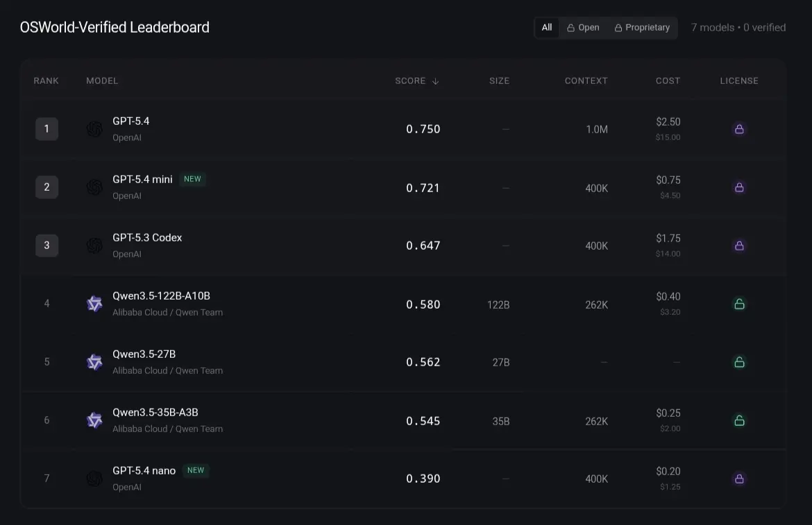This screenshot has height=525, width=812.
Task: Click the 122B size value
Action: click(498, 304)
